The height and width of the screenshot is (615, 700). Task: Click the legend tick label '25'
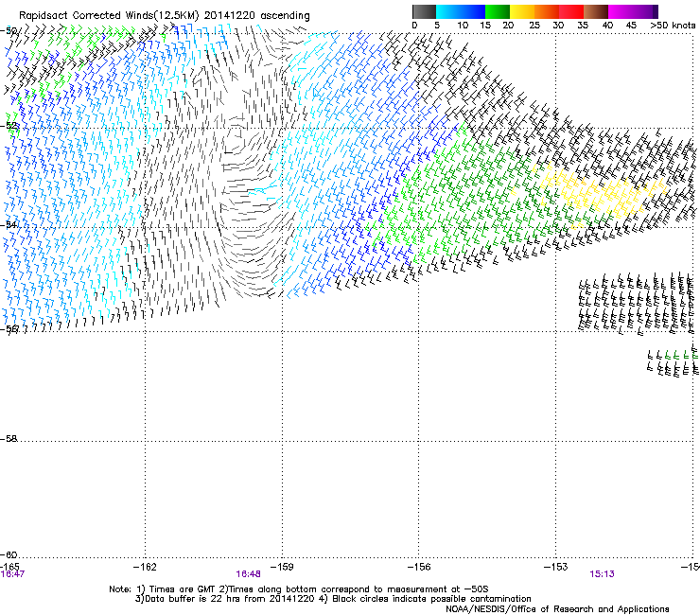(x=534, y=26)
